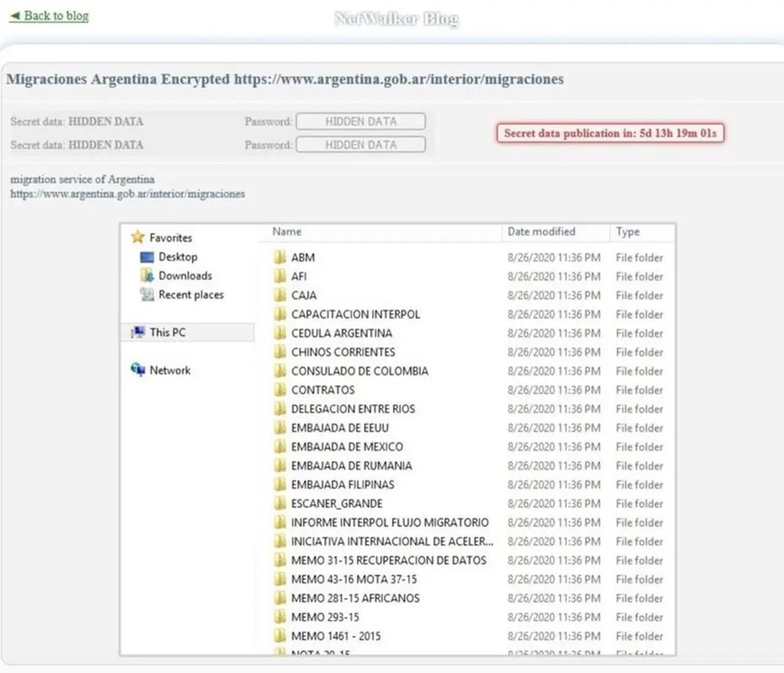Select the MEMO 281-15 AFRICANOS folder name
Image resolution: width=784 pixels, height=673 pixels.
(x=355, y=598)
